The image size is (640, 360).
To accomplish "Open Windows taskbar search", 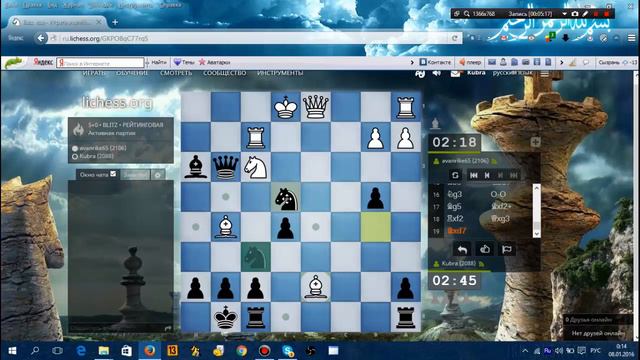I will coord(35,351).
